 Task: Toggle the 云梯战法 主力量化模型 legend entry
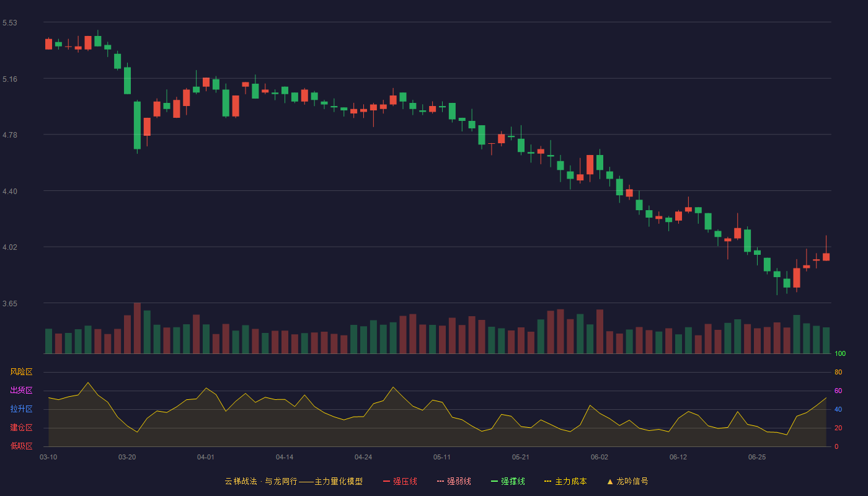tap(293, 481)
